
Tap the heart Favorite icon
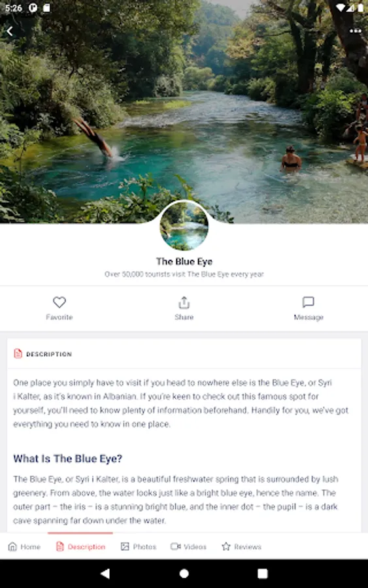click(59, 302)
